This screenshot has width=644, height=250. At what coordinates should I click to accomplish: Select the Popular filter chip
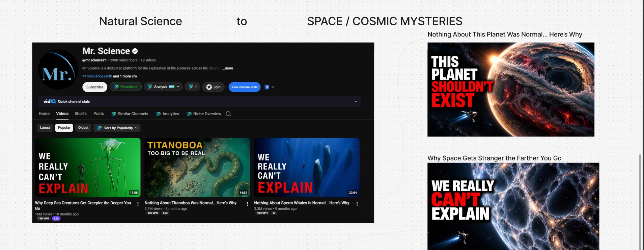tap(64, 128)
